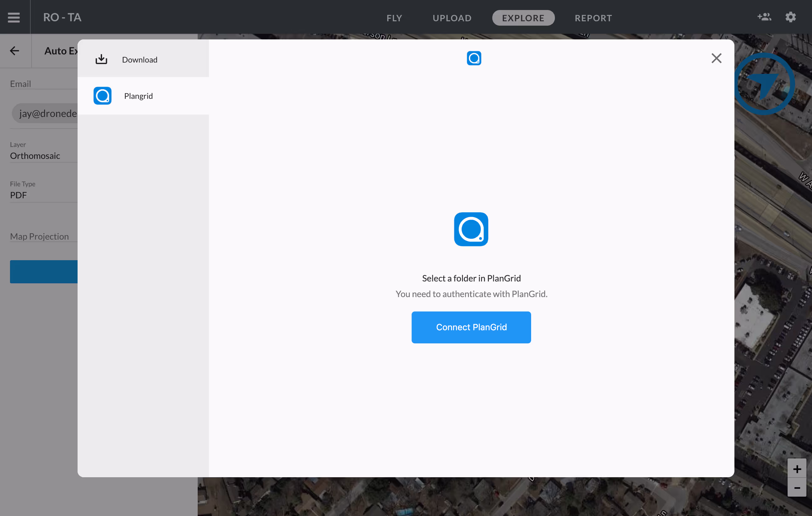This screenshot has height=516, width=812.
Task: Switch to the FLY tab
Action: [x=394, y=18]
